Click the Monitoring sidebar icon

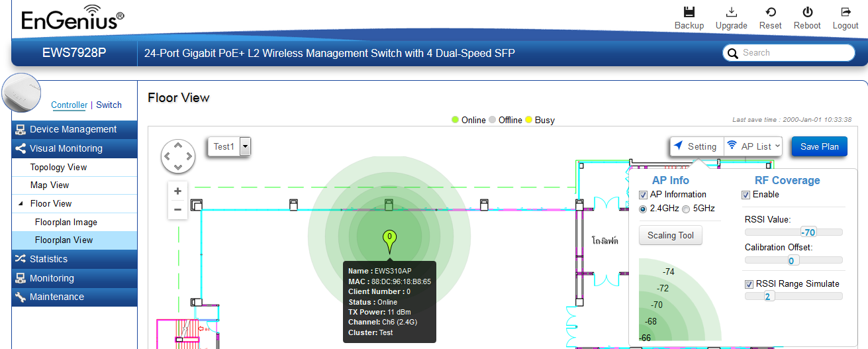pos(20,278)
